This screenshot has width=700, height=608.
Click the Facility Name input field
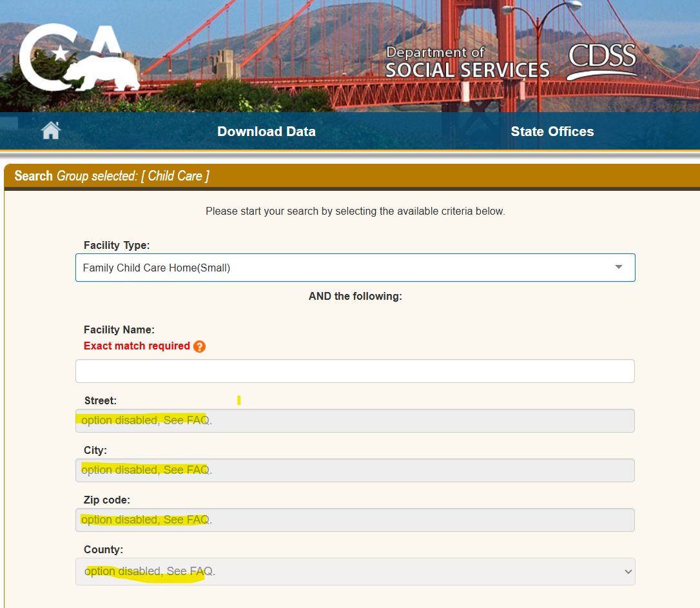[355, 371]
